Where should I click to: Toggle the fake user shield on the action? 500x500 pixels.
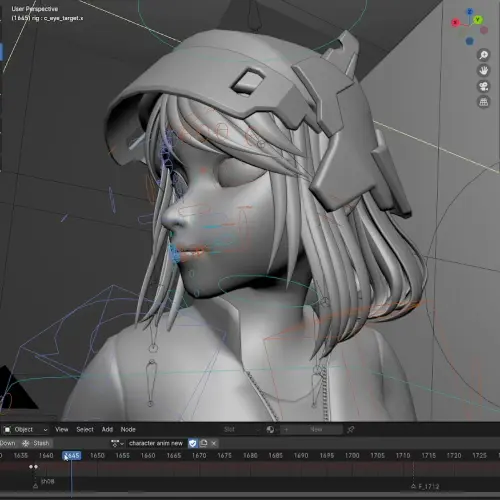(x=193, y=443)
